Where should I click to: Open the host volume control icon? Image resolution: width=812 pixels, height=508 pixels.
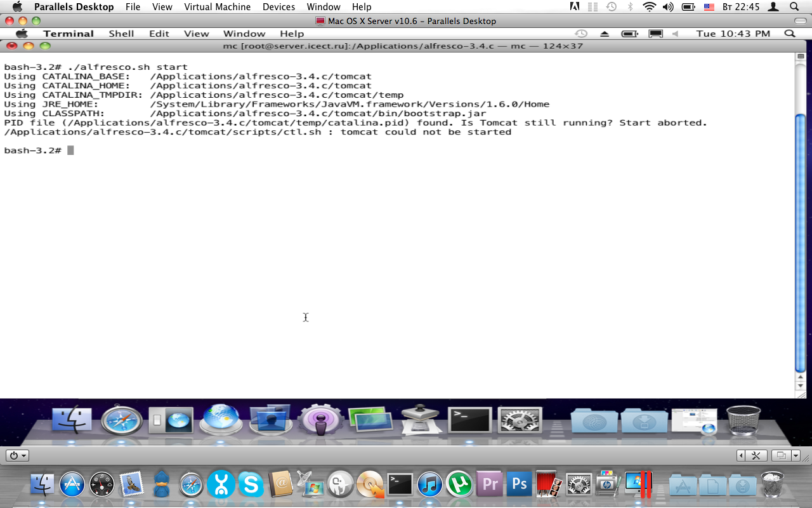point(667,7)
